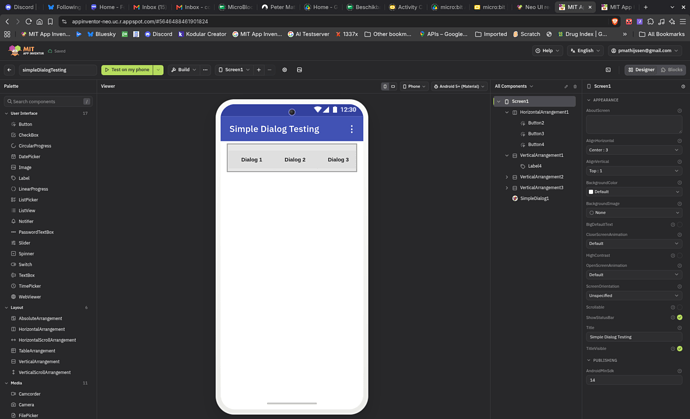Viewport: 690px width, 419px height.
Task: Click the help icon next to AboutScreen
Action: pos(679,111)
